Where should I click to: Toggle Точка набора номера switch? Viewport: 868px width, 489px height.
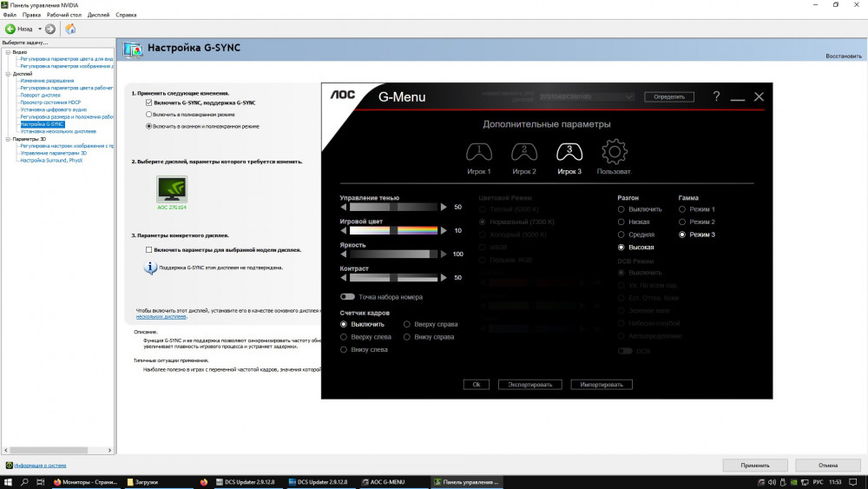(347, 297)
